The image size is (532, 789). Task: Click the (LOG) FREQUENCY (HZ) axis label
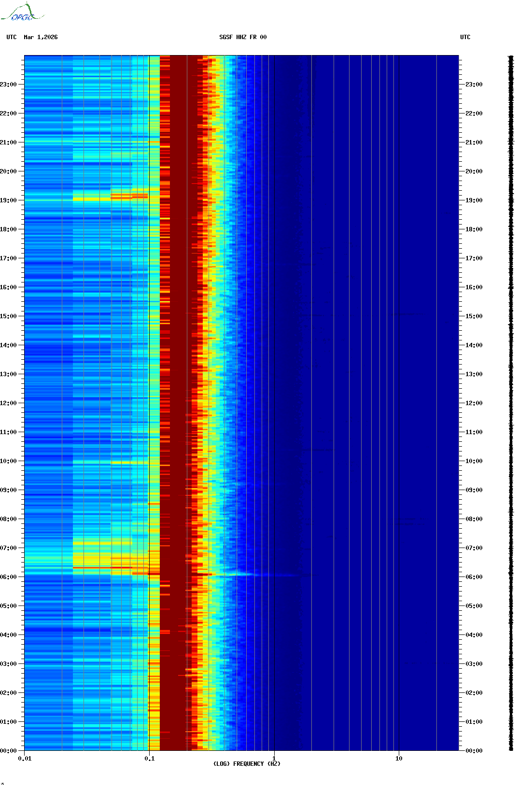247,763
